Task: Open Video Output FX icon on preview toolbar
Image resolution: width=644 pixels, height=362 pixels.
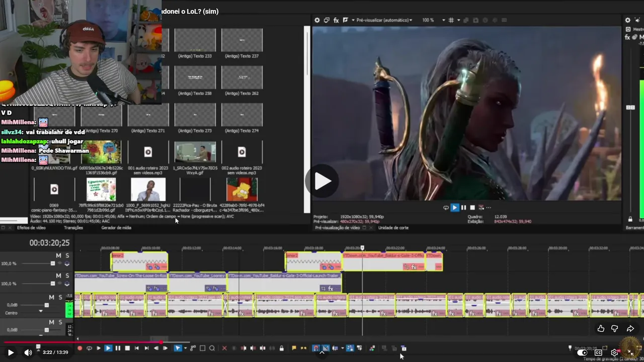Action: [336, 20]
